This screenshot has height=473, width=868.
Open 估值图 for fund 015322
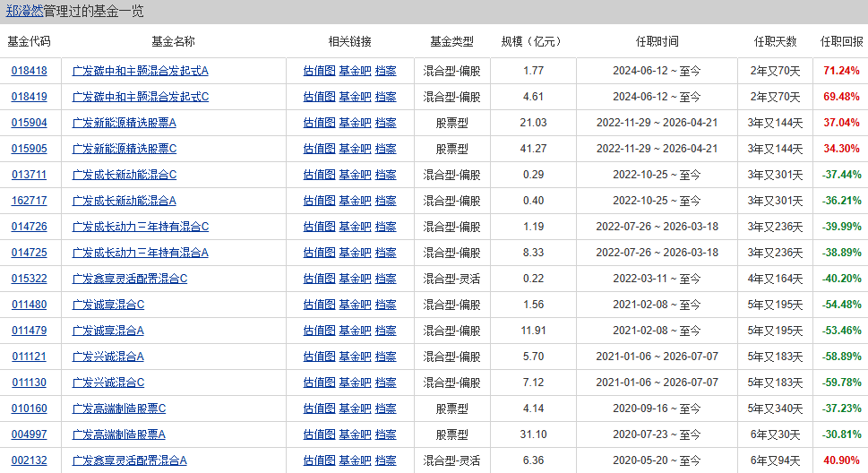(x=320, y=279)
